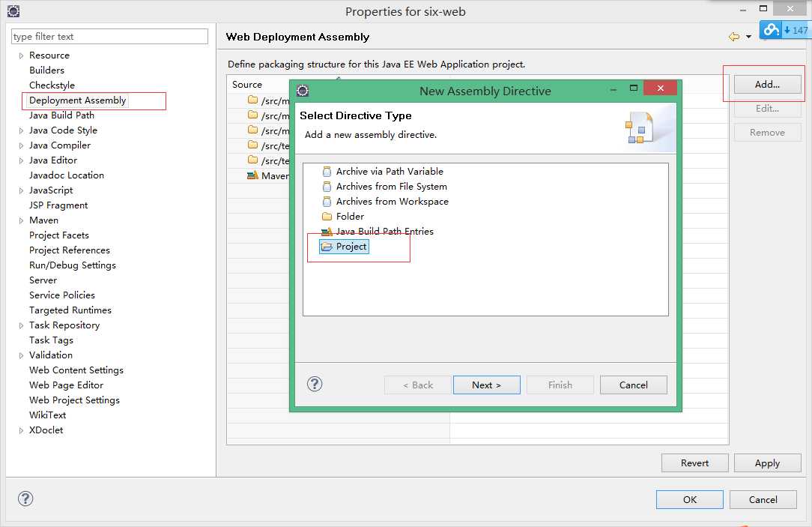Select Project Facets item

click(x=59, y=235)
